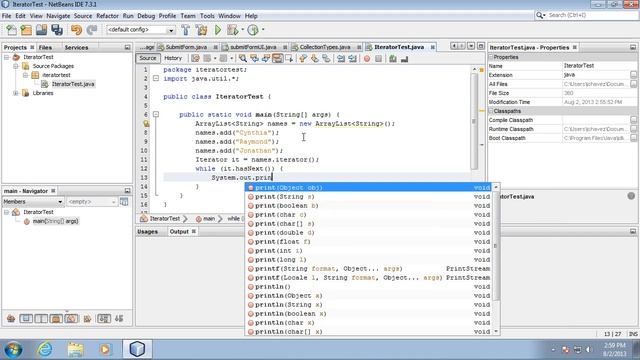Open the Profile Project dropdown arrow
Image resolution: width=640 pixels, height=360 pixels.
pos(263,29)
